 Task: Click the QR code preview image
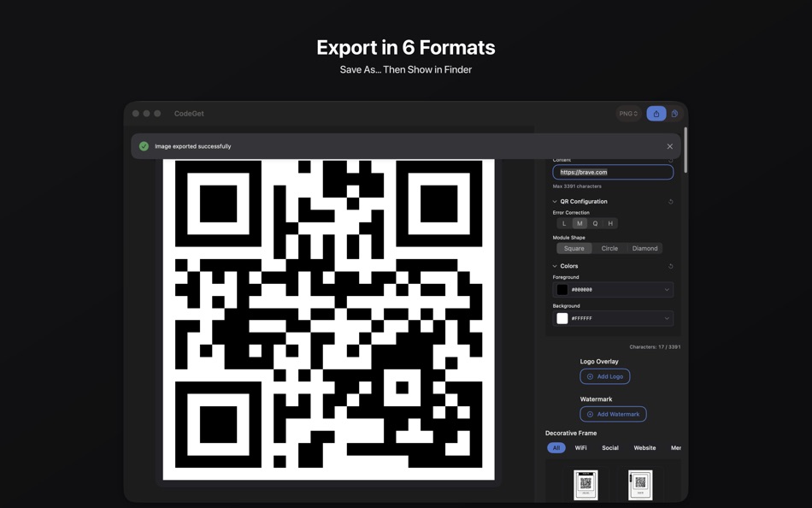click(329, 319)
